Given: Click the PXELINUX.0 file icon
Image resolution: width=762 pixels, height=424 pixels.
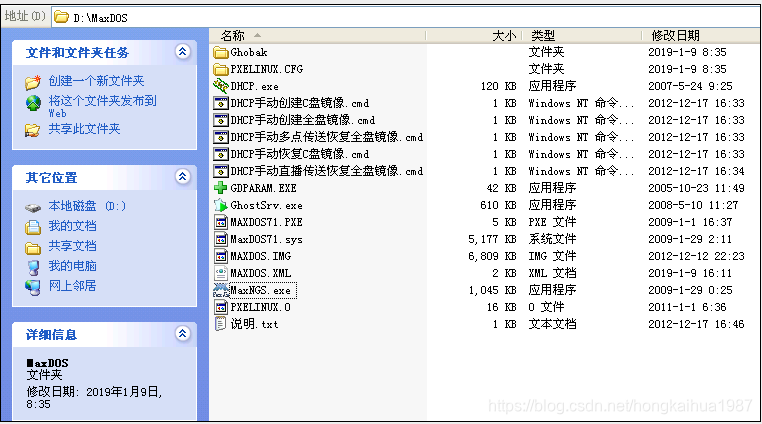Looking at the screenshot, I should [x=221, y=307].
